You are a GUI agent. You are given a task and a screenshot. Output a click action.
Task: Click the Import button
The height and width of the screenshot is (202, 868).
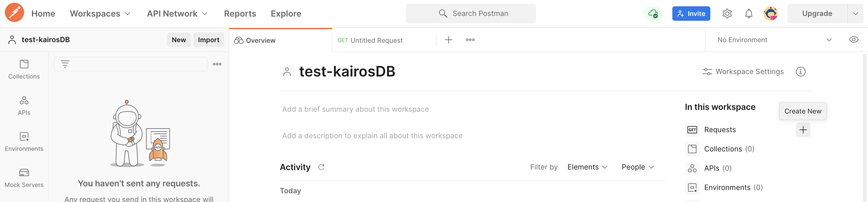click(208, 40)
